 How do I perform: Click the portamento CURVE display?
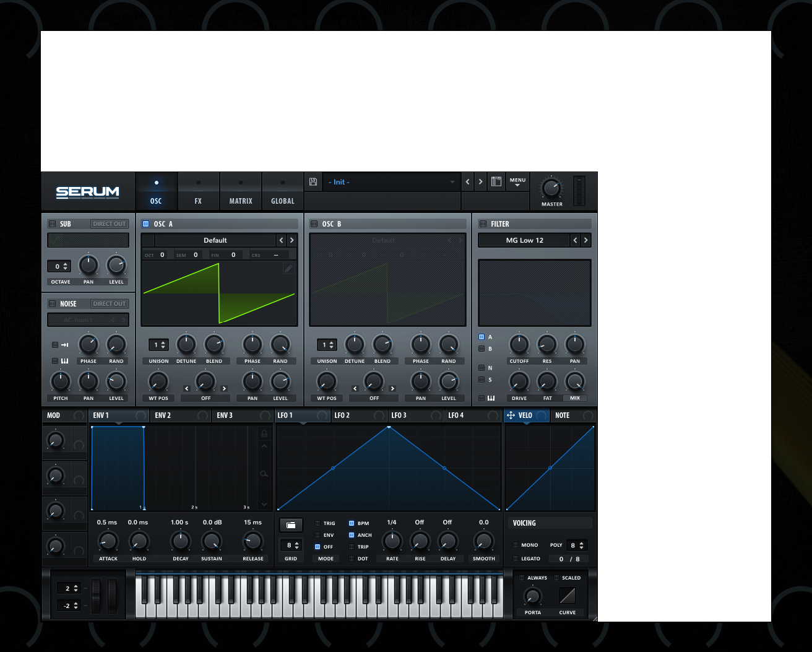point(568,596)
